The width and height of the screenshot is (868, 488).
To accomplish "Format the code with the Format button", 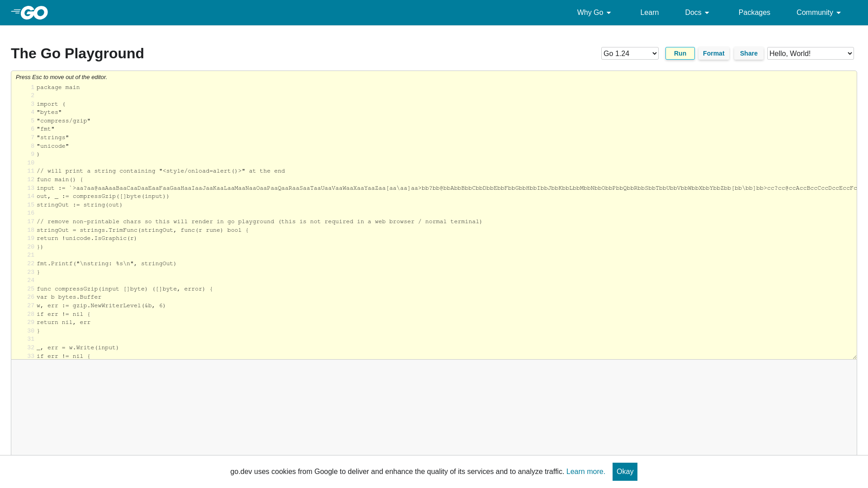I will [713, 53].
